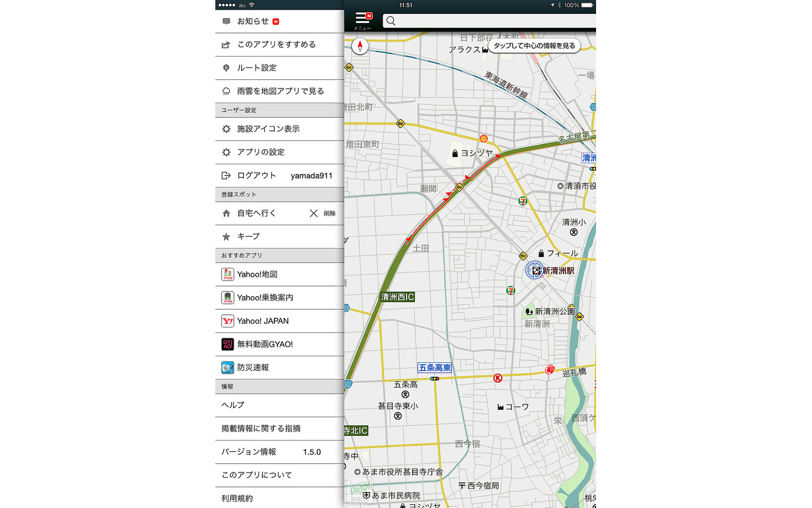Tap gear icon beside 施設アイコン表示
Screen dimensions: 812x508
click(x=226, y=129)
